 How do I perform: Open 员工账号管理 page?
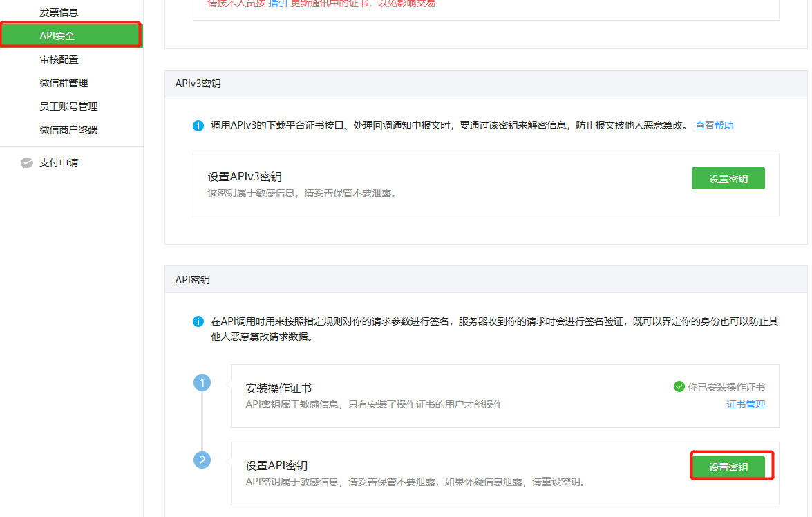(68, 106)
